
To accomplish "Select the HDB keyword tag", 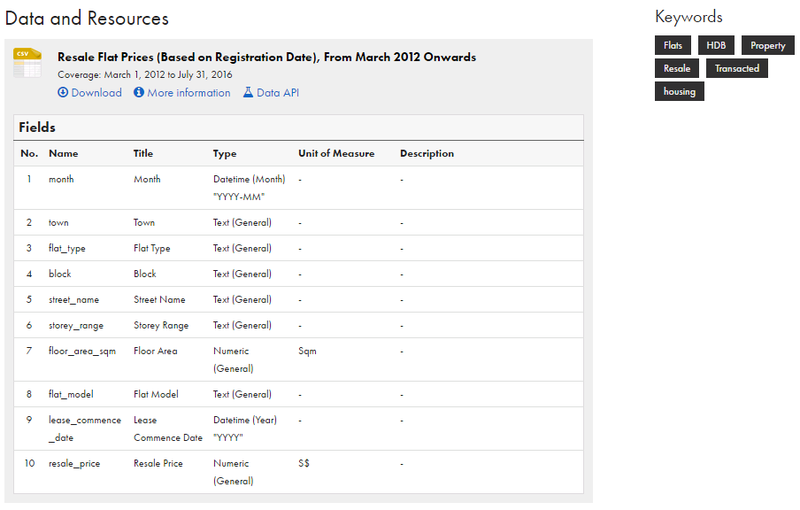I will (716, 45).
